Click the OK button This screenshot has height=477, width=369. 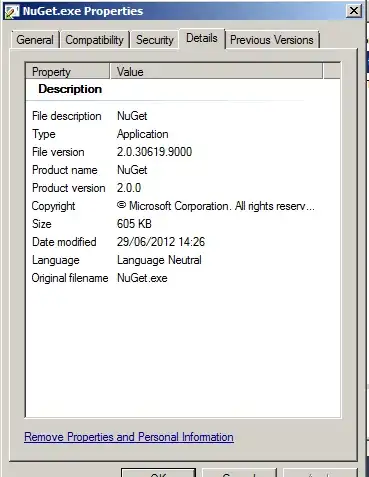click(x=158, y=473)
